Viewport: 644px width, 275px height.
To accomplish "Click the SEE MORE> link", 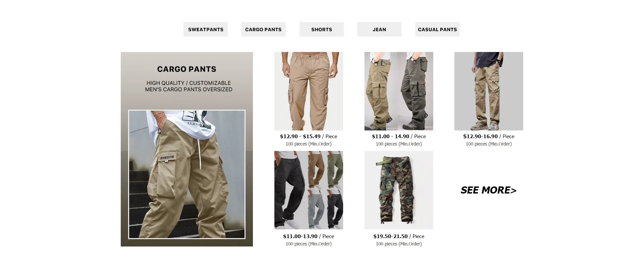I will [488, 190].
